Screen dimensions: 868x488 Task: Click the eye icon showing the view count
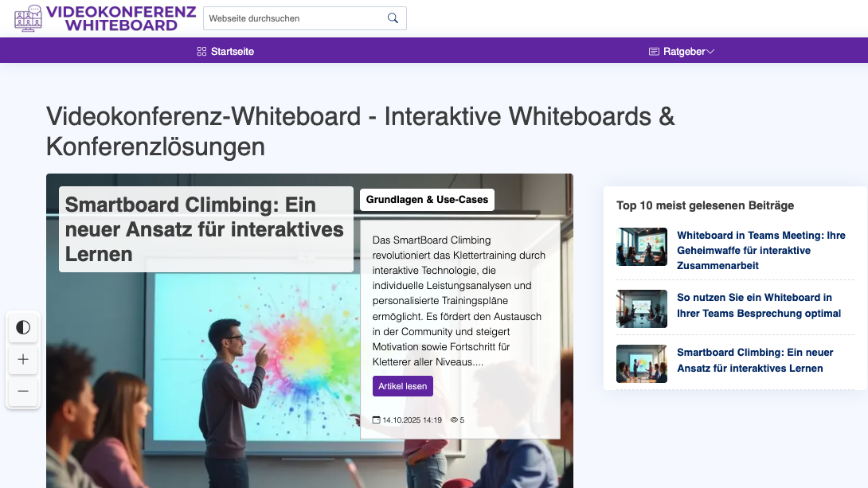(452, 420)
